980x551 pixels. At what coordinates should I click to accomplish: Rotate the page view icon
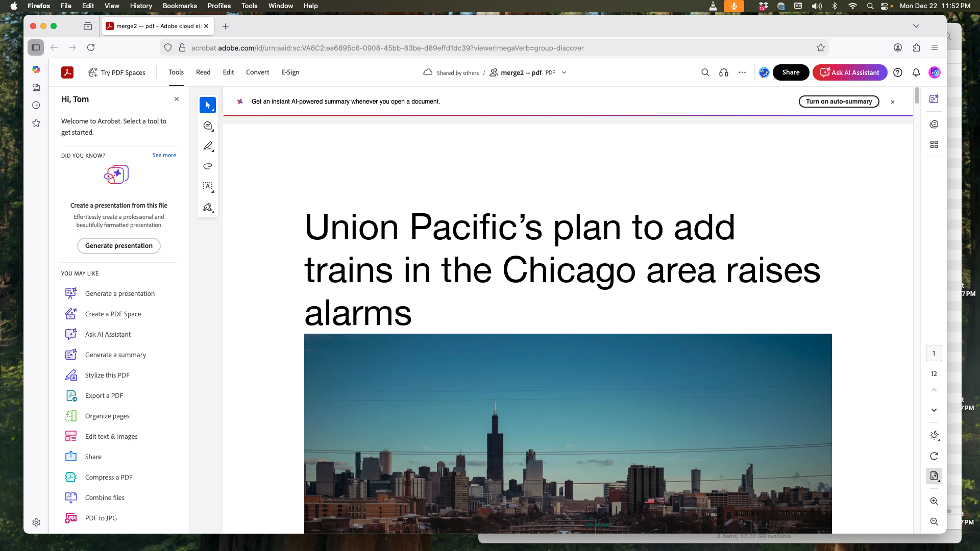[x=934, y=456]
